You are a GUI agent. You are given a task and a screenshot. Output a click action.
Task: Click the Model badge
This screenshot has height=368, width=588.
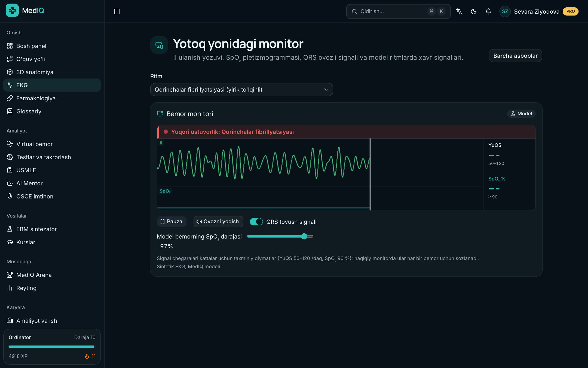[x=521, y=114]
